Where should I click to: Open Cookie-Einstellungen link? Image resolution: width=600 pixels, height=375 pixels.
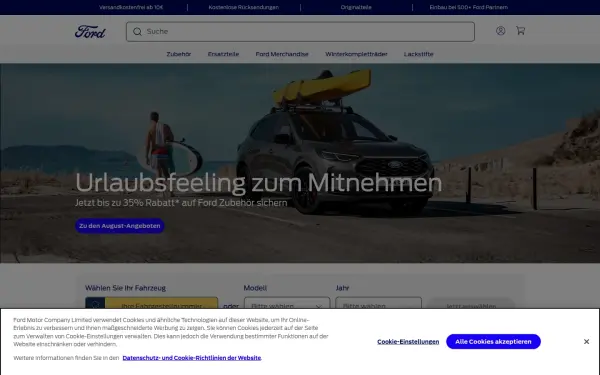click(408, 342)
